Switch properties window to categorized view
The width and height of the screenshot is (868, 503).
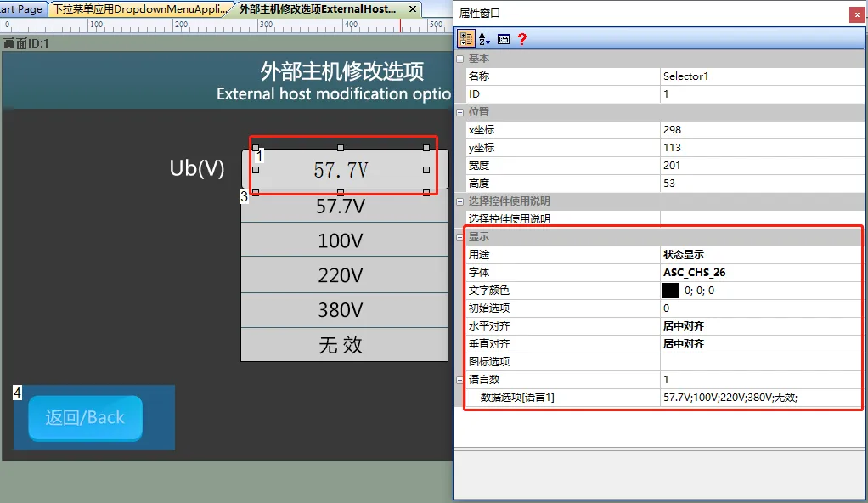(466, 38)
